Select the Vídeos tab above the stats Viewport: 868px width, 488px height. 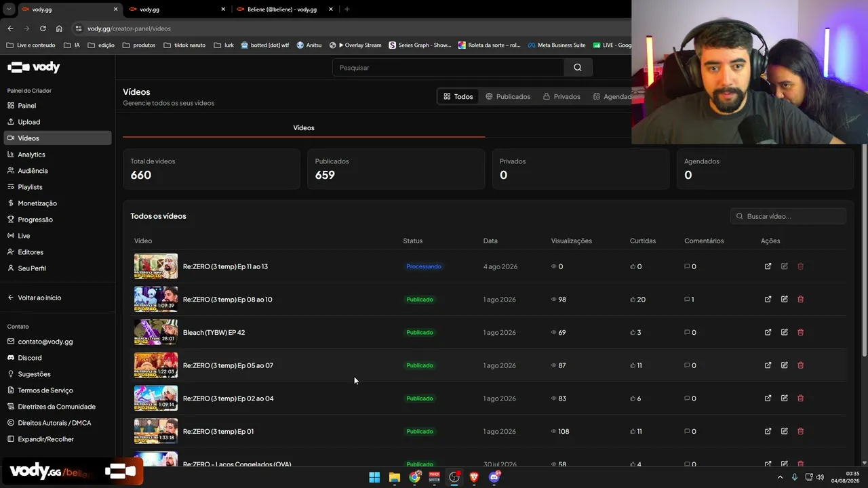point(304,127)
